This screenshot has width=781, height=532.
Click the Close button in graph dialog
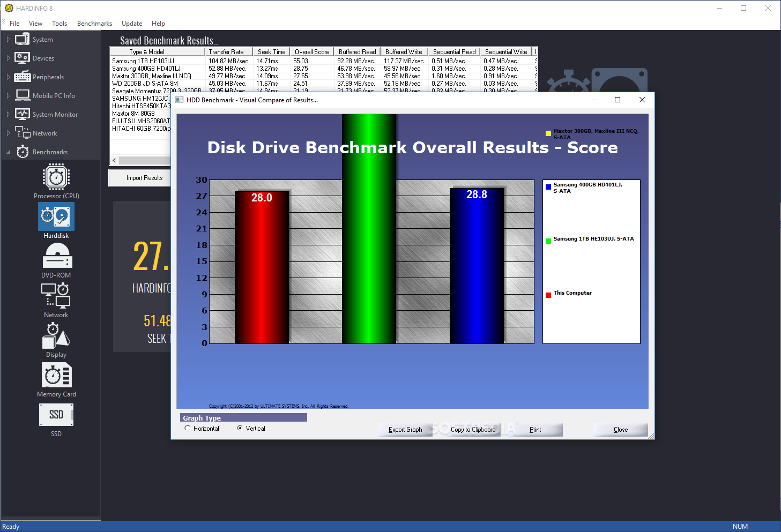click(621, 430)
